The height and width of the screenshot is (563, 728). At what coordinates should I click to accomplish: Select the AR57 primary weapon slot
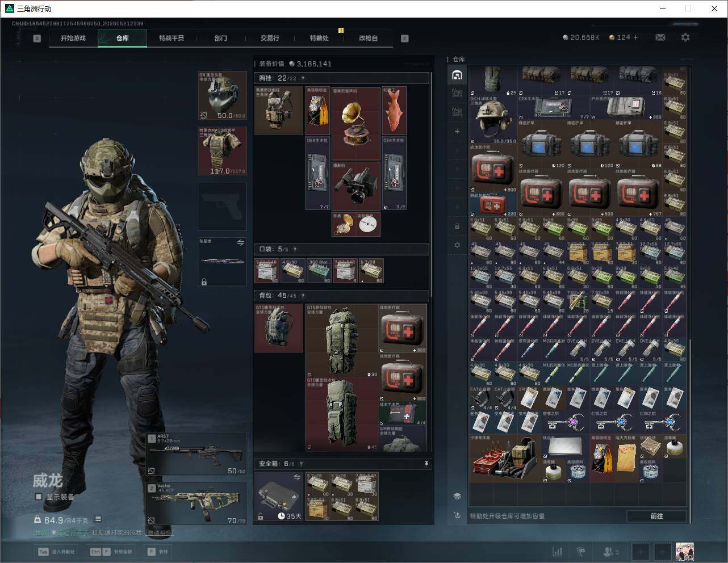[x=196, y=454]
